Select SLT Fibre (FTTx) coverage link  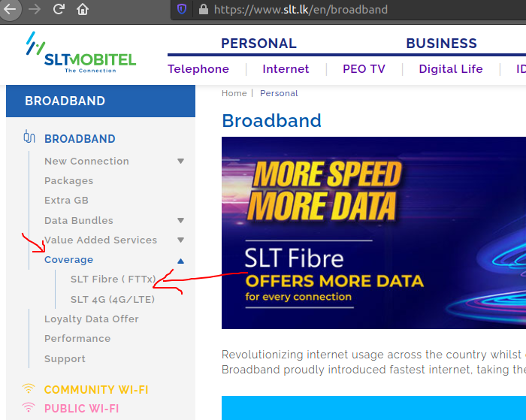tap(113, 279)
